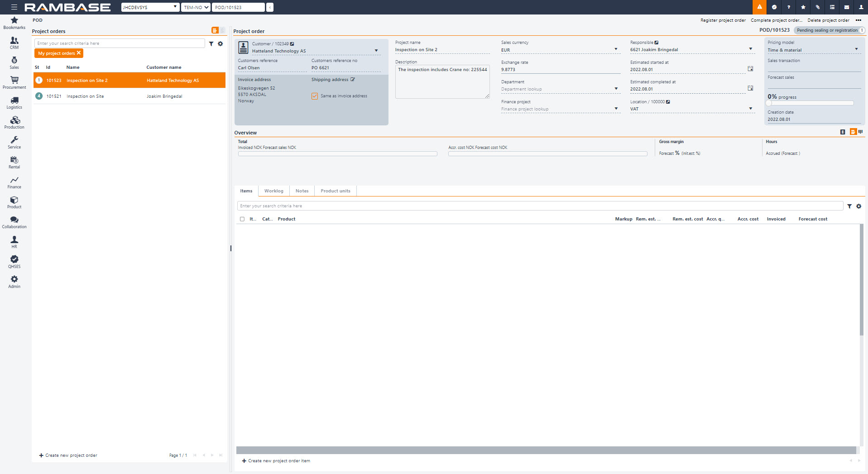Screen dimensions: 868x474
Task: Open the user profile icon
Action: [x=861, y=7]
